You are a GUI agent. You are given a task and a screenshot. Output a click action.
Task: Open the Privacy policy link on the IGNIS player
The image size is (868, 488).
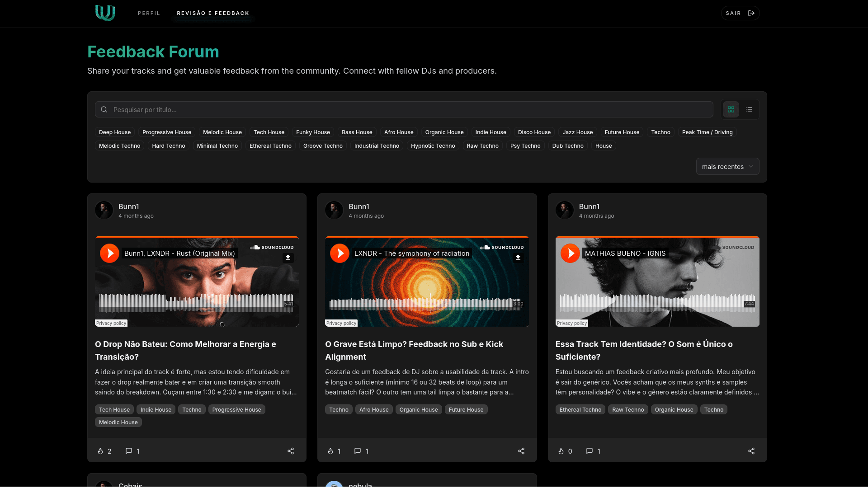[571, 323]
